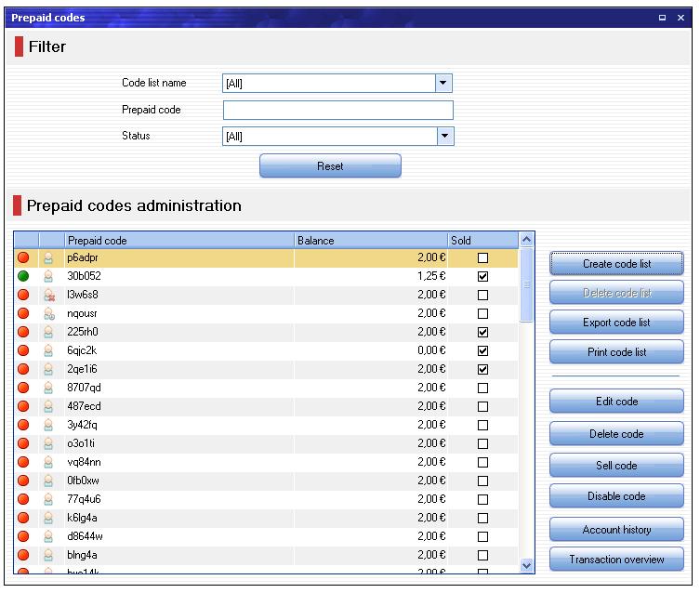Click scrollbar up arrow in code list
This screenshot has width=700, height=593.
point(527,240)
